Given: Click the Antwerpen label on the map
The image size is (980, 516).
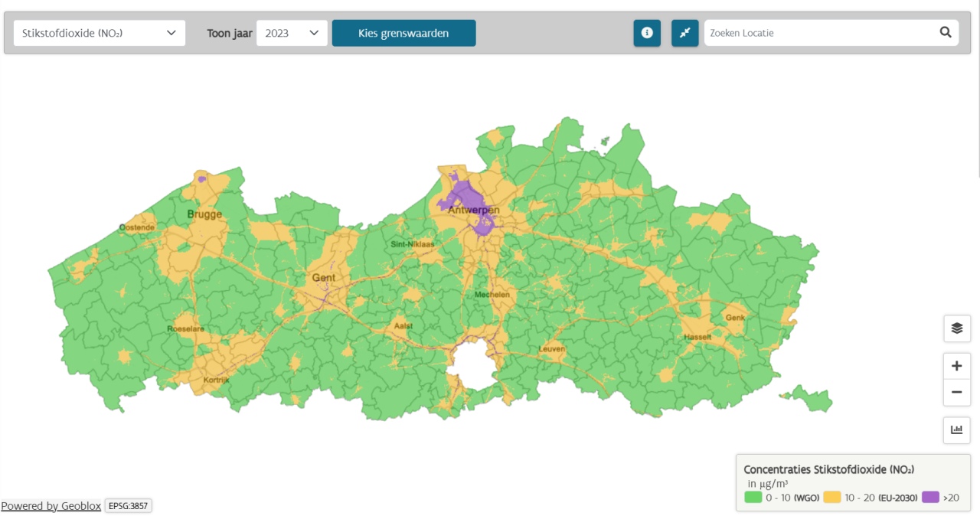Looking at the screenshot, I should click(x=474, y=210).
